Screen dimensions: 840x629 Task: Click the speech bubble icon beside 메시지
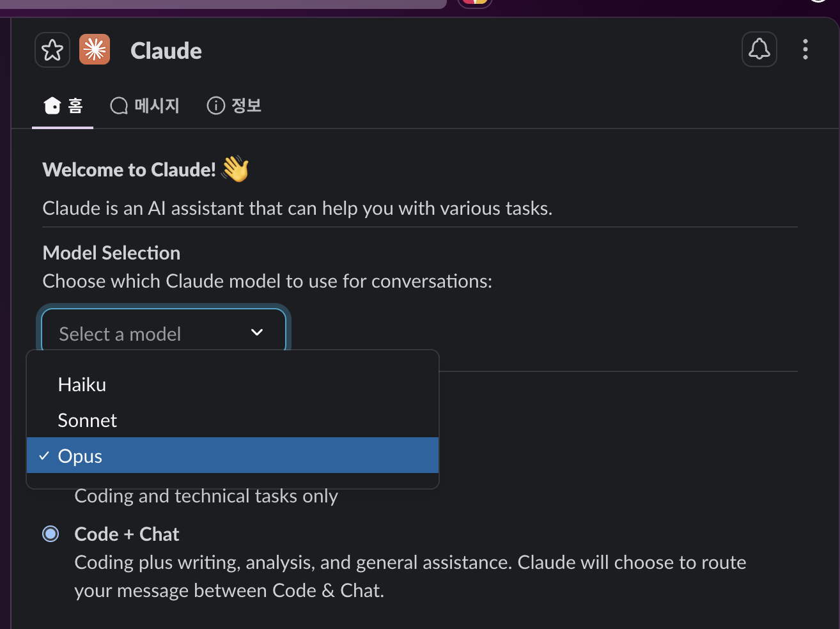119,106
